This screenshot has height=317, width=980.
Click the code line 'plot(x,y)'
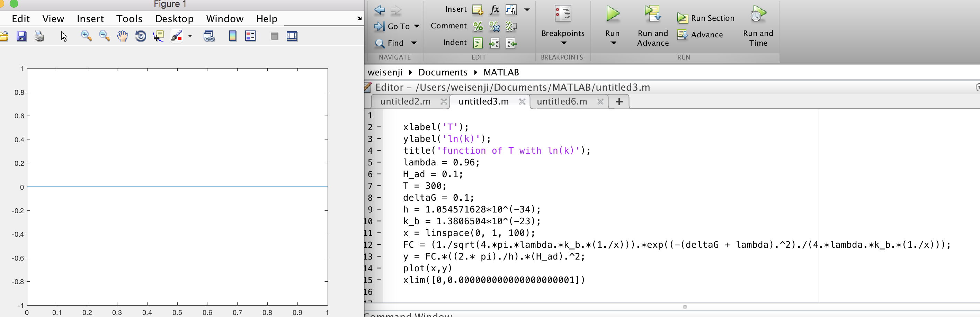coord(428,268)
